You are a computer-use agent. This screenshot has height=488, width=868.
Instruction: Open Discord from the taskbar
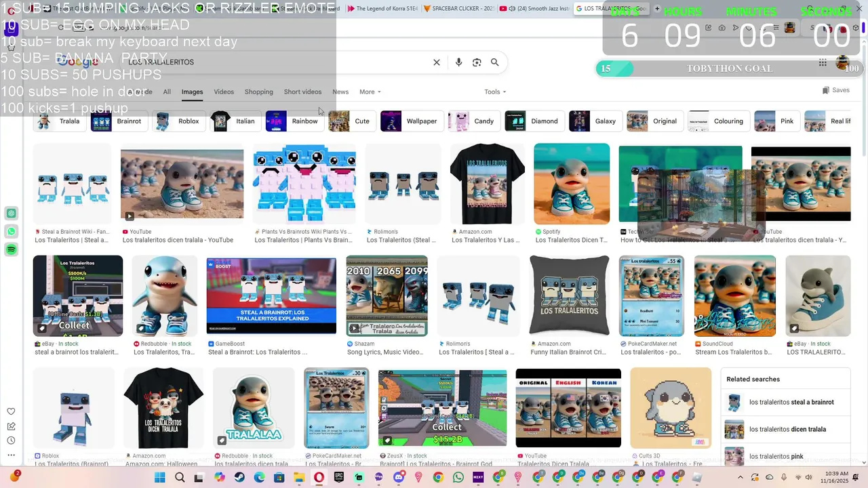pos(399,478)
